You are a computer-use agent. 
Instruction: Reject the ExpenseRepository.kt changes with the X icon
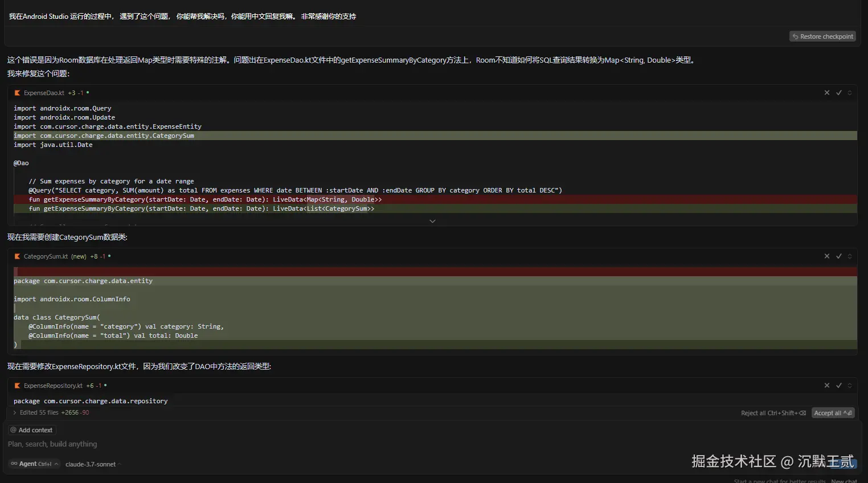[827, 386]
